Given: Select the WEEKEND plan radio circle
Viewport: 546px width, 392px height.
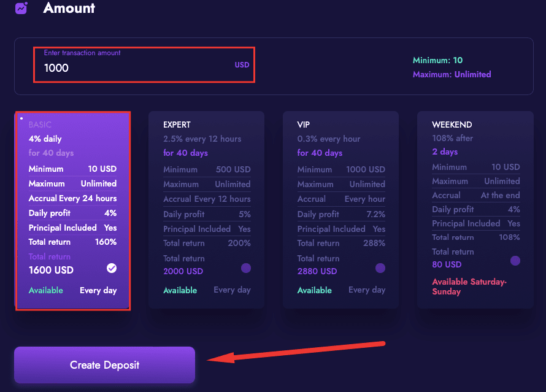Looking at the screenshot, I should tap(515, 261).
